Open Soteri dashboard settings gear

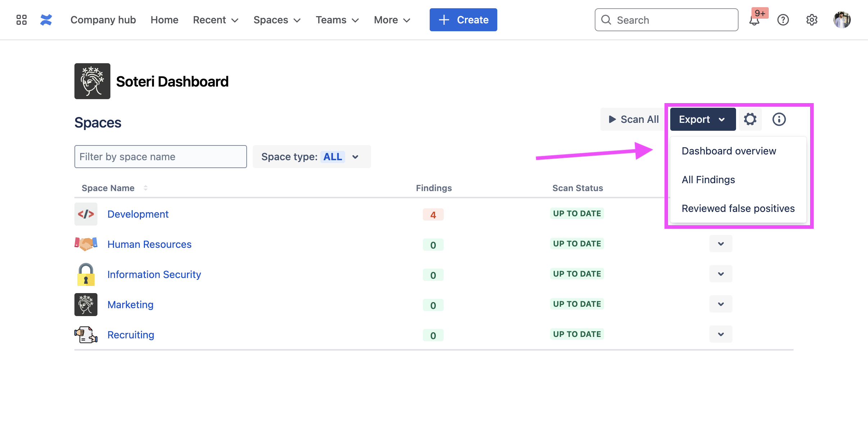click(750, 119)
